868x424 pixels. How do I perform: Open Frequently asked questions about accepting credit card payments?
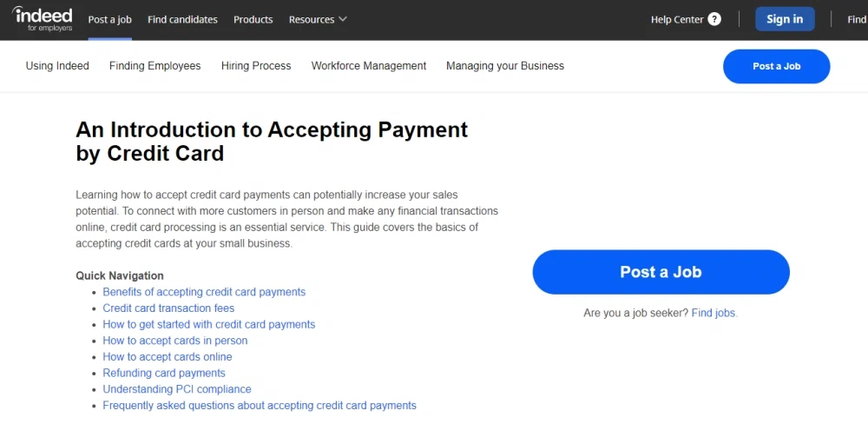click(260, 406)
